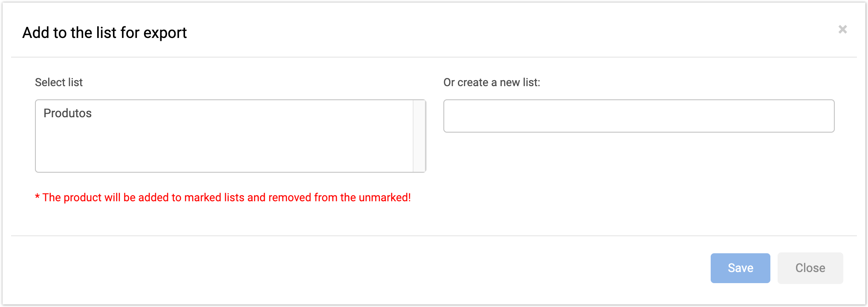Cancel using the Close button in footer

810,268
